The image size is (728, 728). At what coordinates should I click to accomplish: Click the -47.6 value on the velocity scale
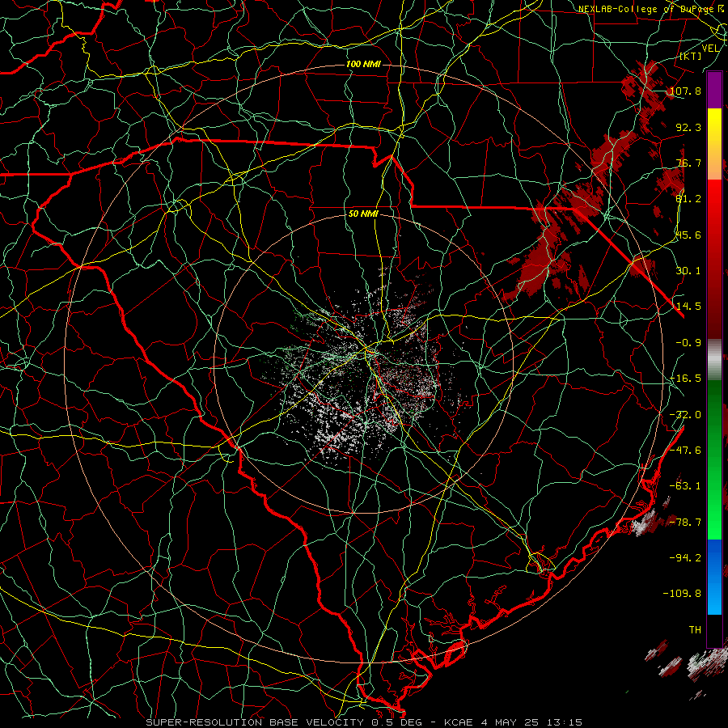tap(685, 451)
